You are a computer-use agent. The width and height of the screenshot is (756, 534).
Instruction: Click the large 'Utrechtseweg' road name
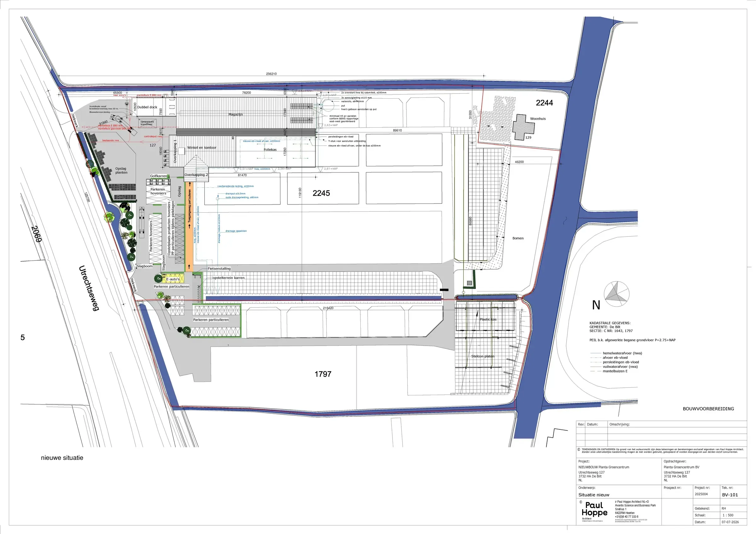tap(89, 288)
